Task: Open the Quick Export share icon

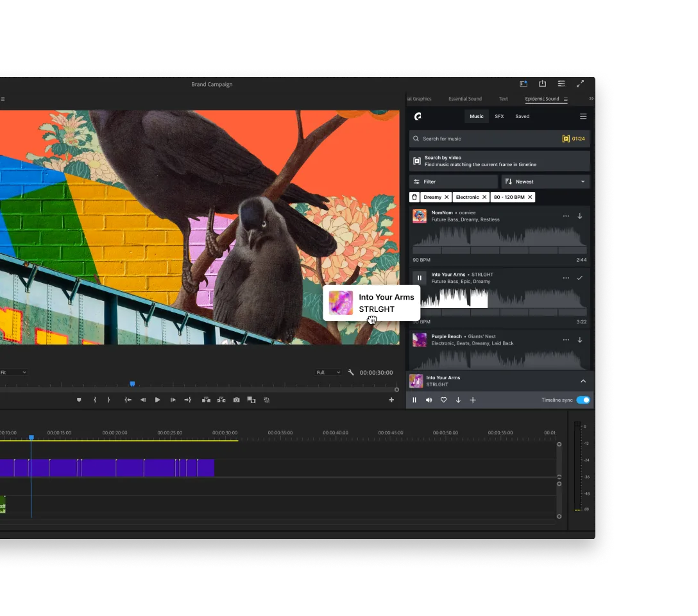Action: pyautogui.click(x=542, y=83)
